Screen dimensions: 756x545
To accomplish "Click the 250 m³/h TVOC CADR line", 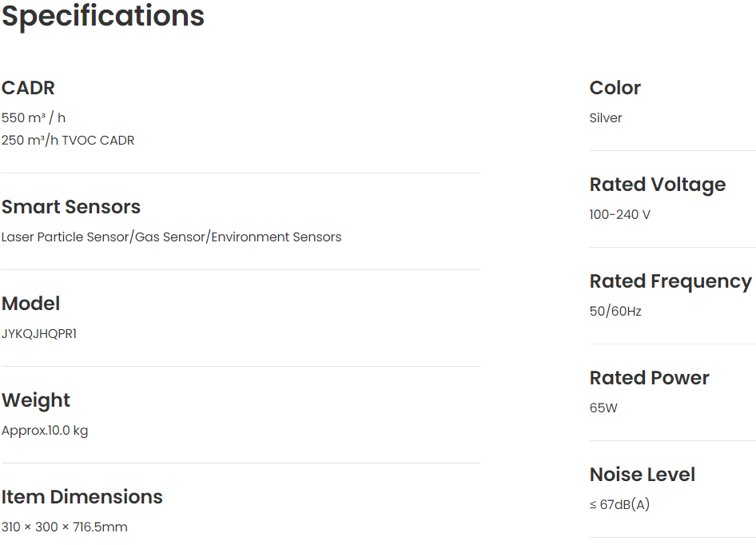I will [x=68, y=141].
